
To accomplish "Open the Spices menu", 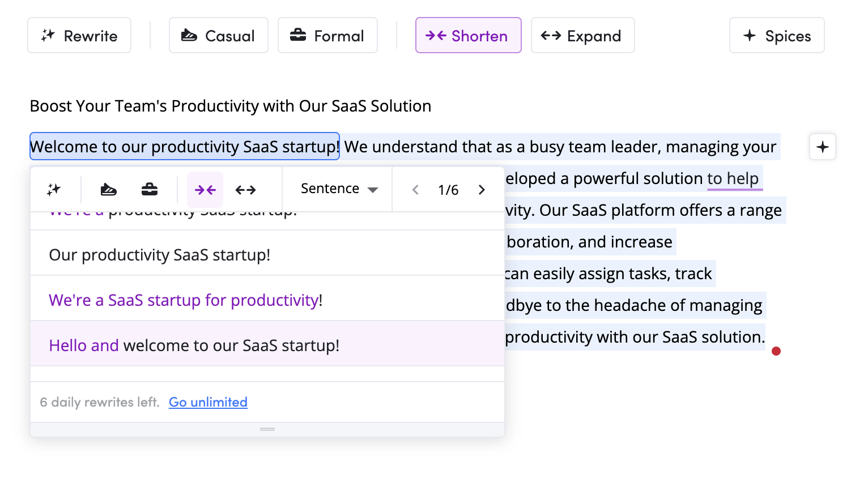I will click(x=777, y=36).
